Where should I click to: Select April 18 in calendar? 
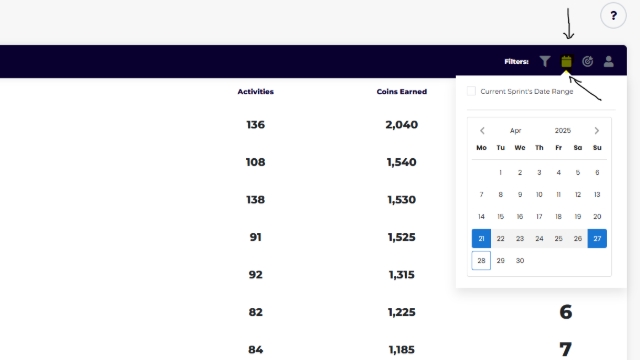coord(558,217)
